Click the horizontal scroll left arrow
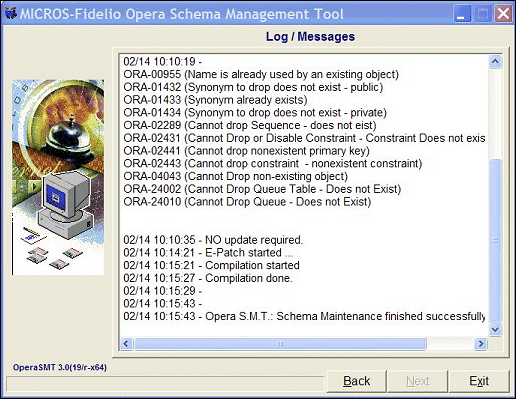 126,343
